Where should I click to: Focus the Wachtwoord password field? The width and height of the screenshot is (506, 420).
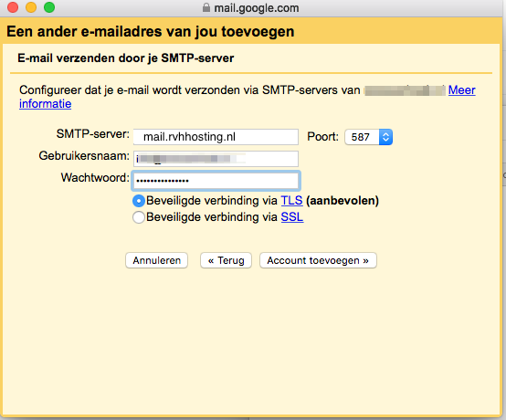[x=216, y=181]
